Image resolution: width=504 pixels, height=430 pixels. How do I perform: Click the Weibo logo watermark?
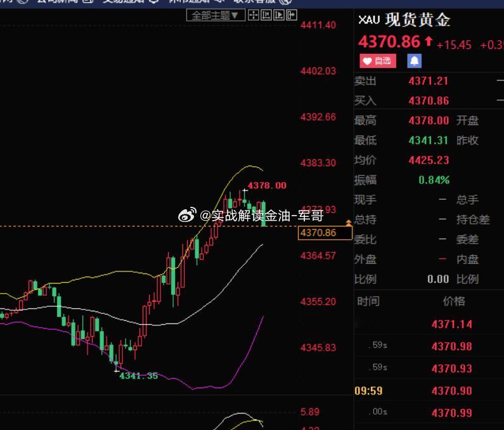click(188, 215)
